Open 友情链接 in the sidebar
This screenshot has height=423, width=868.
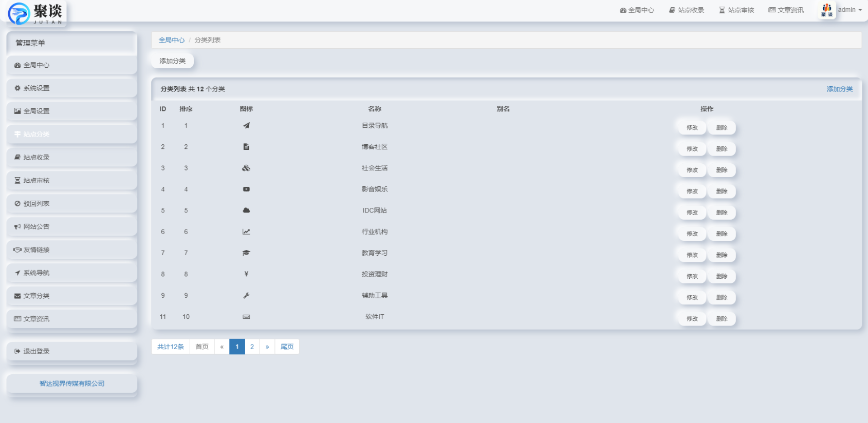coord(72,250)
